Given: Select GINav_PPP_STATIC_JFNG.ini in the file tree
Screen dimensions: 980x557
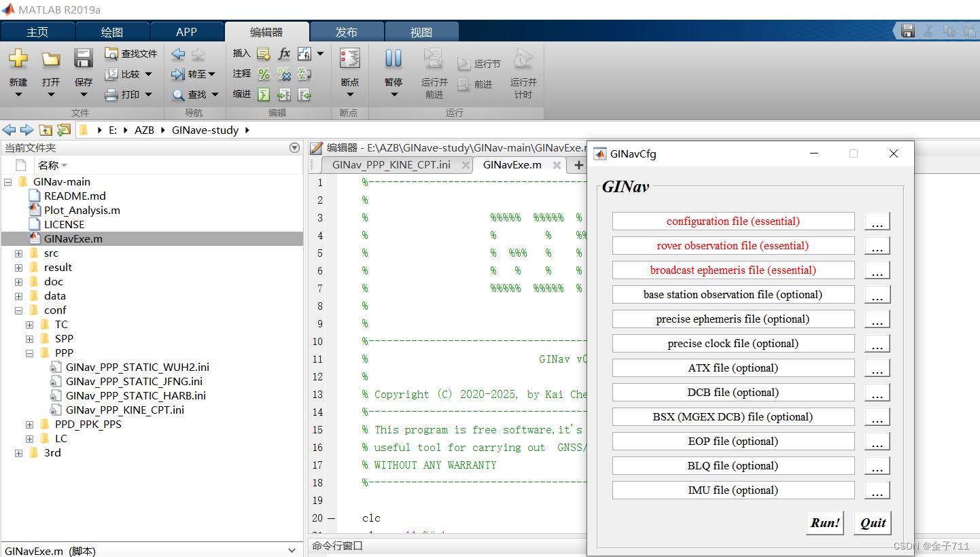Looking at the screenshot, I should coord(134,382).
